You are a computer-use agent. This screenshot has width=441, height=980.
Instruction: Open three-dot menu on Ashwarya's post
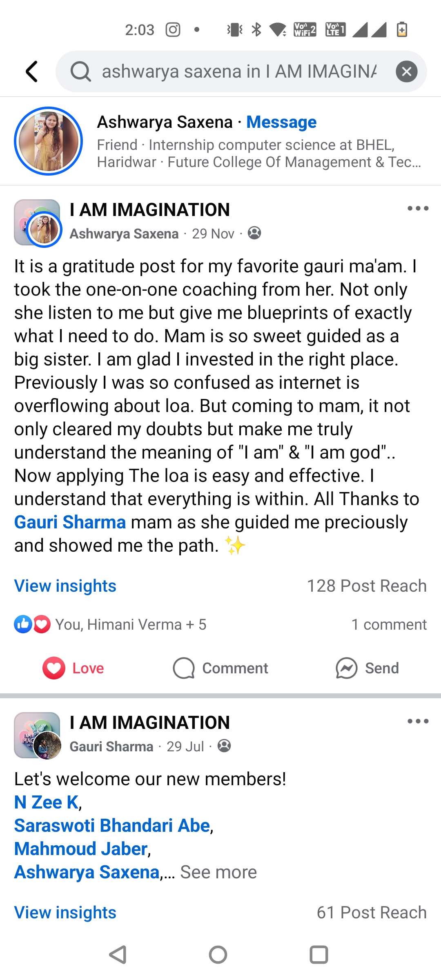(x=418, y=209)
